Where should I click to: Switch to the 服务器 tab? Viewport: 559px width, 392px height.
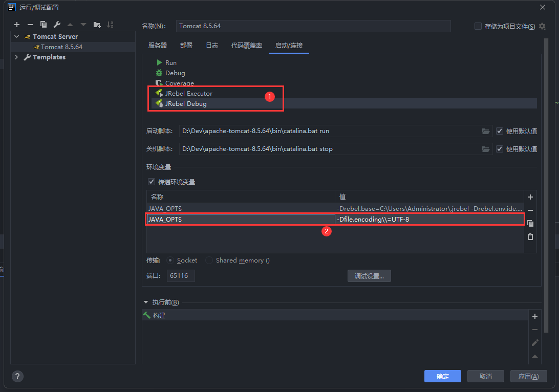tap(158, 45)
